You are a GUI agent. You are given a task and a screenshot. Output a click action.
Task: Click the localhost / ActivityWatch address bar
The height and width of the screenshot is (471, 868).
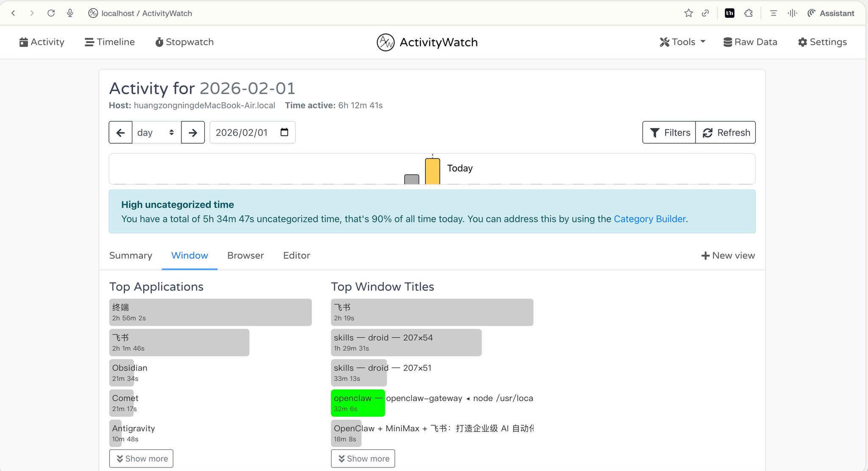147,13
